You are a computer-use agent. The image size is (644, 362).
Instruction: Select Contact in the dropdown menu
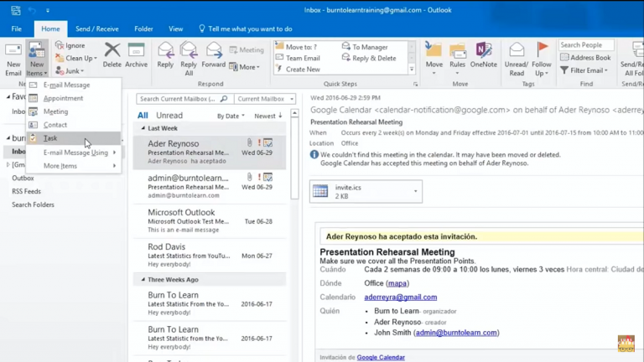pos(74,125)
